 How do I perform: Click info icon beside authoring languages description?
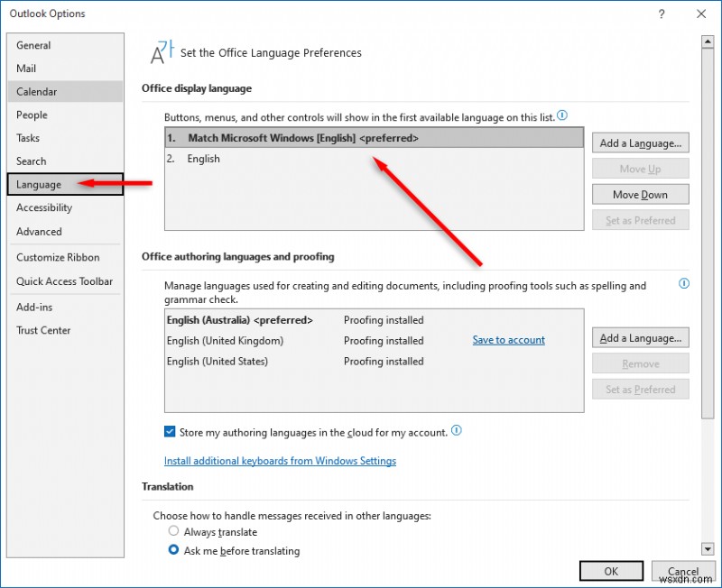point(684,283)
